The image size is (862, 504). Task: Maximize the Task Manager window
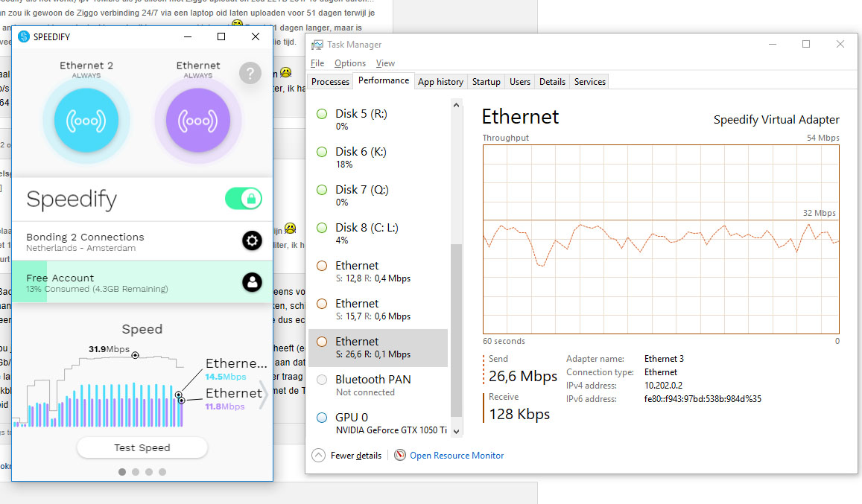tap(806, 44)
